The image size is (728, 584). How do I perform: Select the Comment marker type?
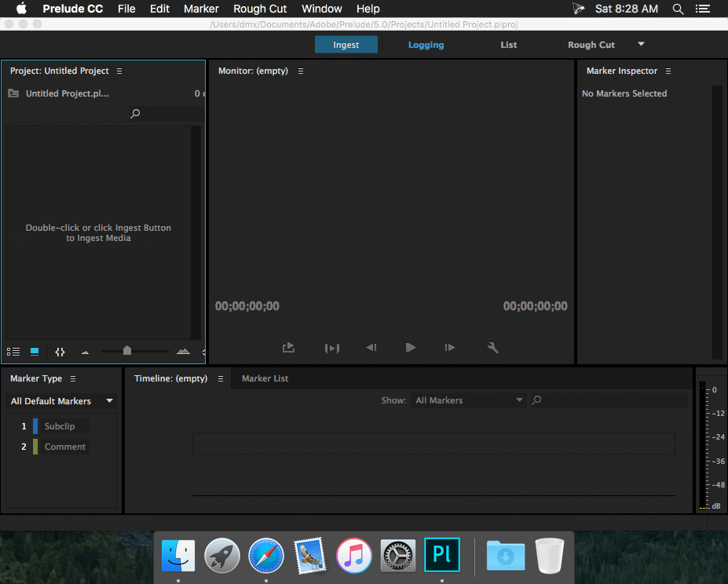65,447
